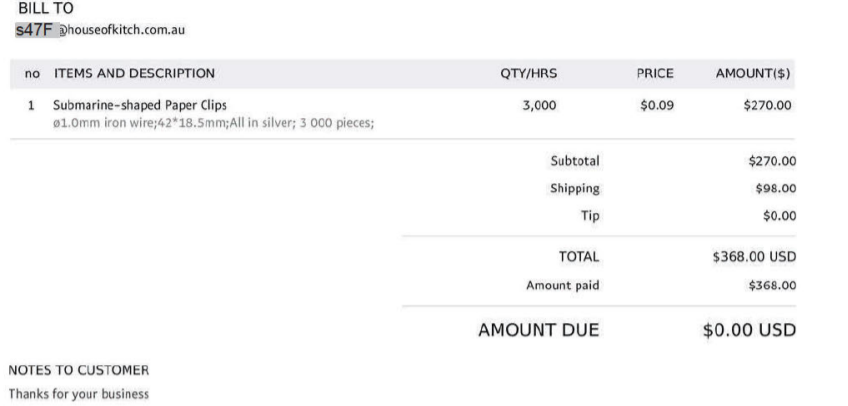The height and width of the screenshot is (406, 848).
Task: Click the Thanks for your business note
Action: (79, 394)
